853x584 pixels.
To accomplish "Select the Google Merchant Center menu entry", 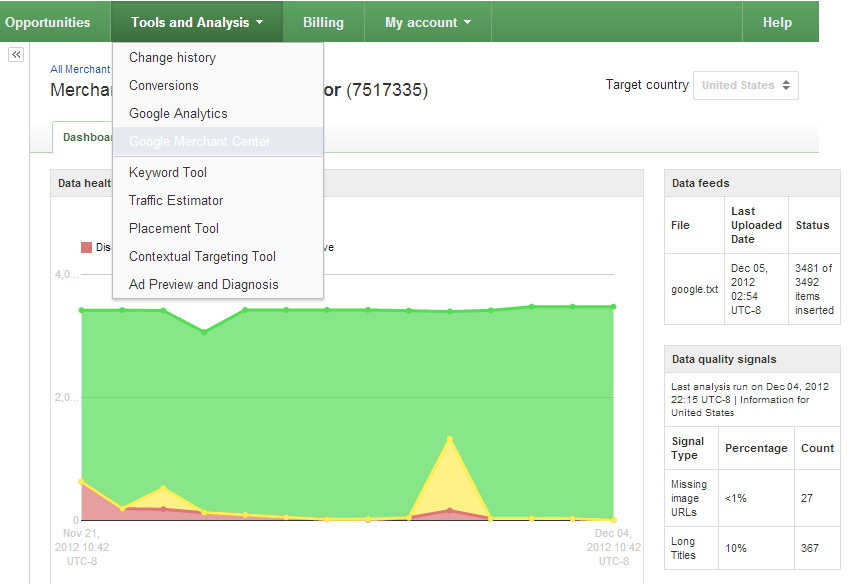I will pos(199,142).
